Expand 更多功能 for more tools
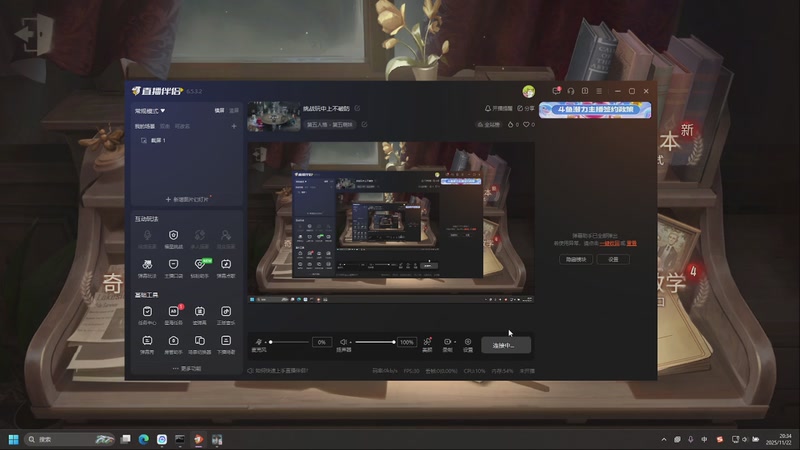This screenshot has height=450, width=800. click(187, 368)
